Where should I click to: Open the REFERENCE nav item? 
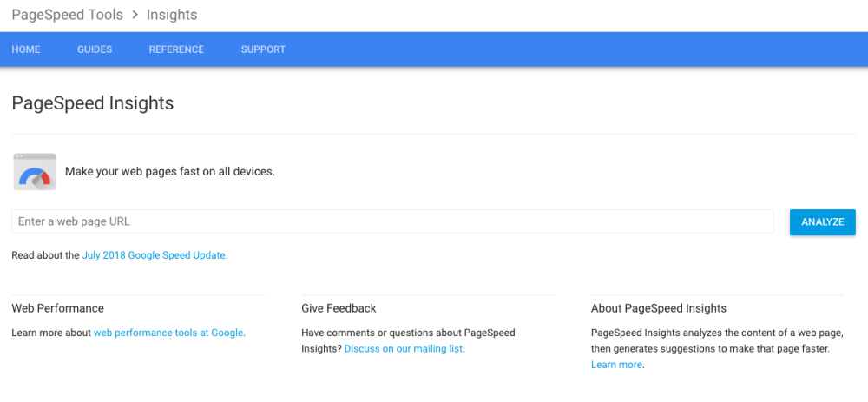176,49
